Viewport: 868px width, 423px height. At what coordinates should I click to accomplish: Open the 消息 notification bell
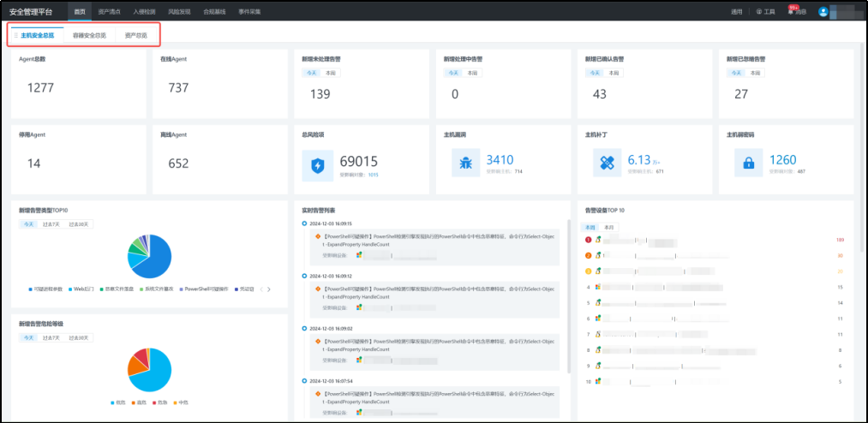(796, 12)
